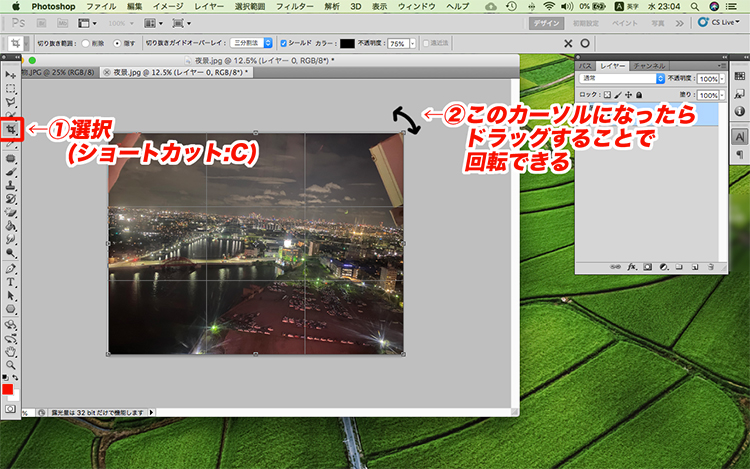Open Arrange Documents dropdown
This screenshot has width=750, height=469.
tap(154, 23)
